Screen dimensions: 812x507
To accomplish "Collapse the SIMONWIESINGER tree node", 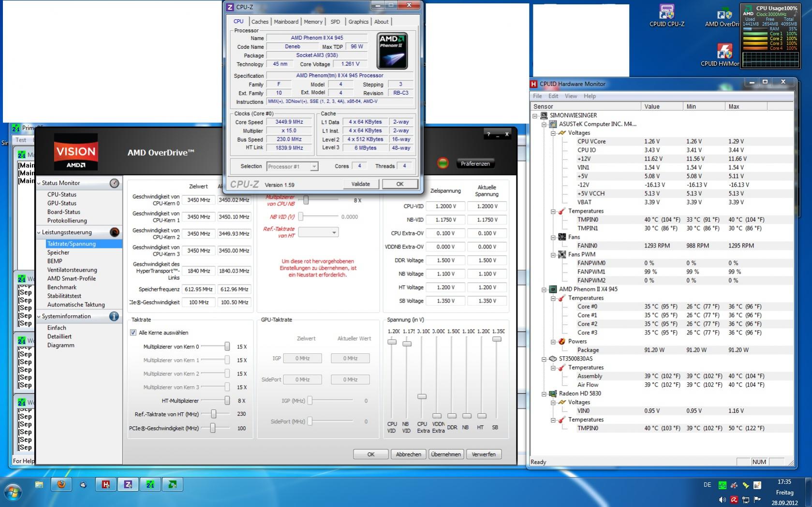I will [535, 116].
